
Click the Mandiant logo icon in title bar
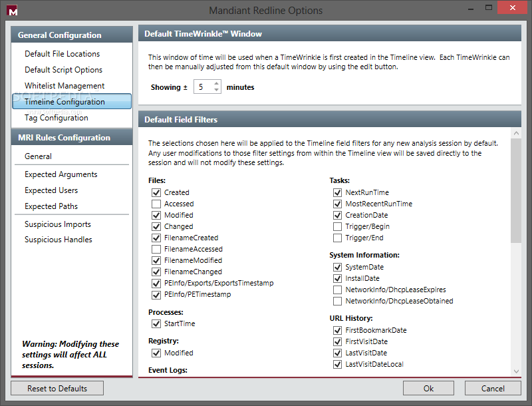pyautogui.click(x=12, y=11)
